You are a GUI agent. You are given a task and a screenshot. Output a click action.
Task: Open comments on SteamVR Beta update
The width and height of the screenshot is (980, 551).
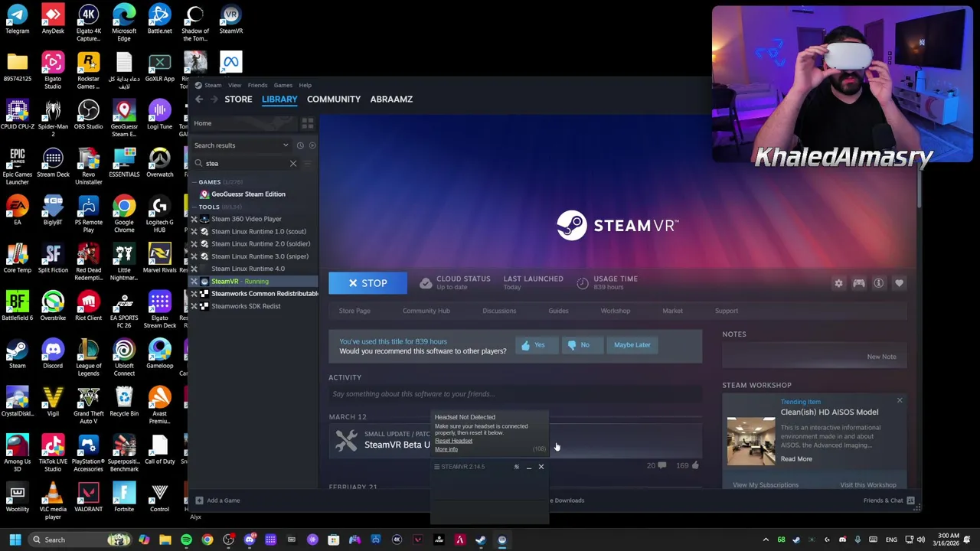coord(656,465)
